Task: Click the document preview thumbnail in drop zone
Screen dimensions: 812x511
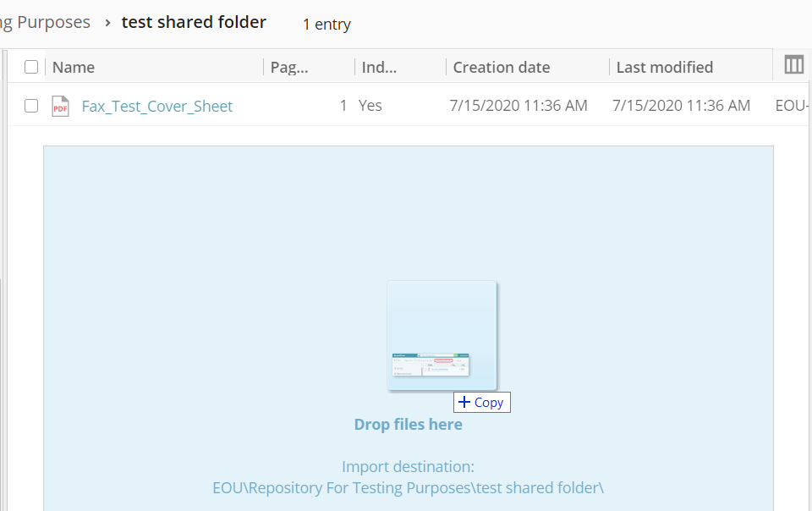Action: pyautogui.click(x=442, y=334)
